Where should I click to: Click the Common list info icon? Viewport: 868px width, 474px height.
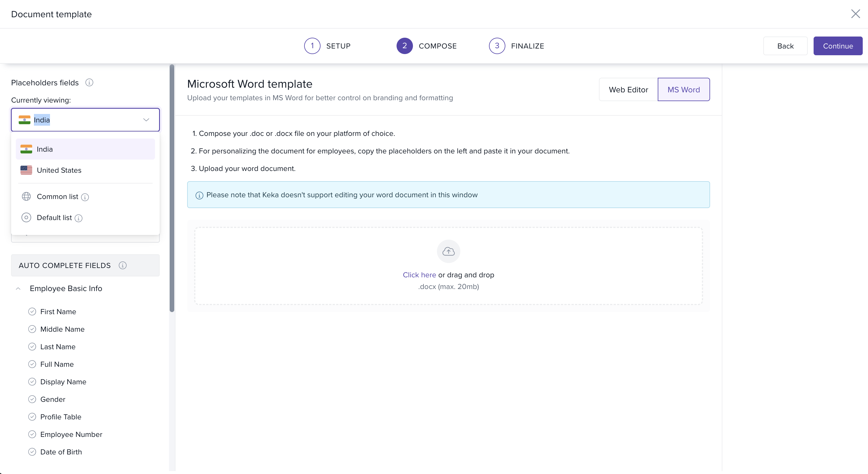point(85,197)
